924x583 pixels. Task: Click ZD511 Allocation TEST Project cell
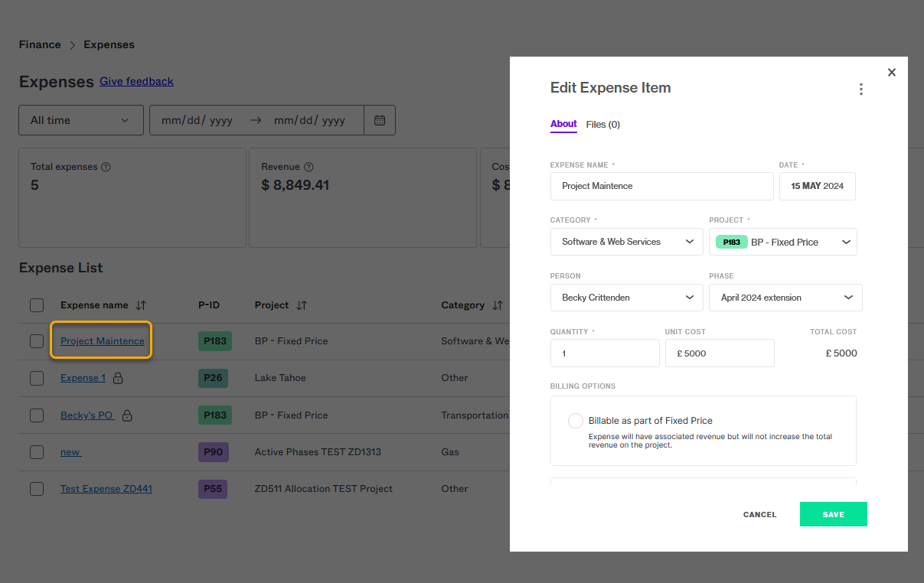click(324, 489)
